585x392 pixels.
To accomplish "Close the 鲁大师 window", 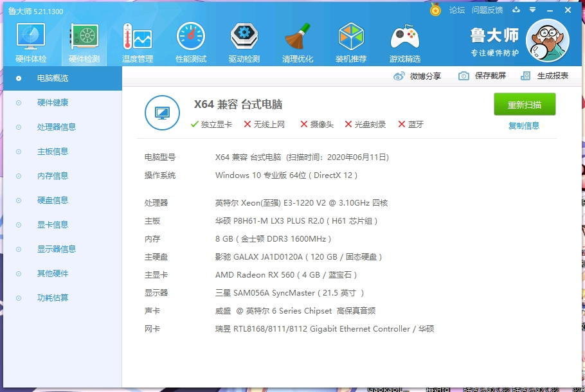I will coord(568,10).
